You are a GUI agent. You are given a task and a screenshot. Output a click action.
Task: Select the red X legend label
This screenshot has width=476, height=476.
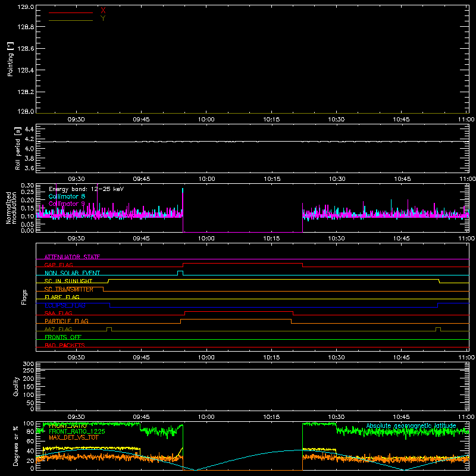[x=103, y=10]
